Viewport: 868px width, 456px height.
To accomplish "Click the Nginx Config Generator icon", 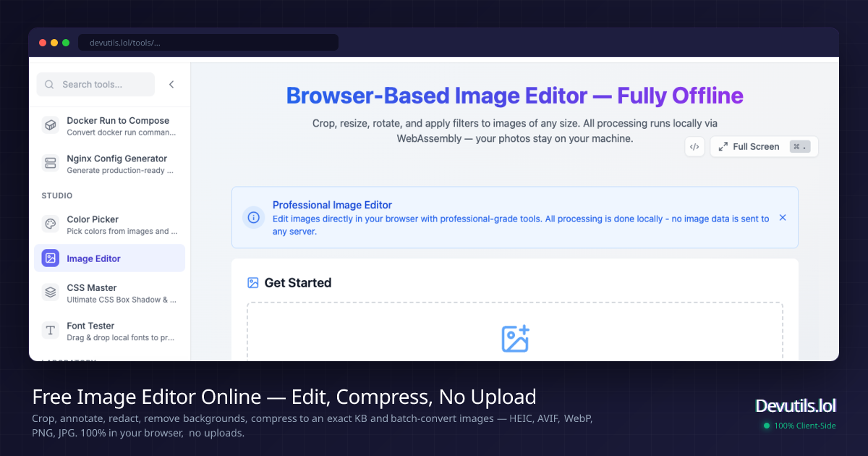I will coord(51,163).
